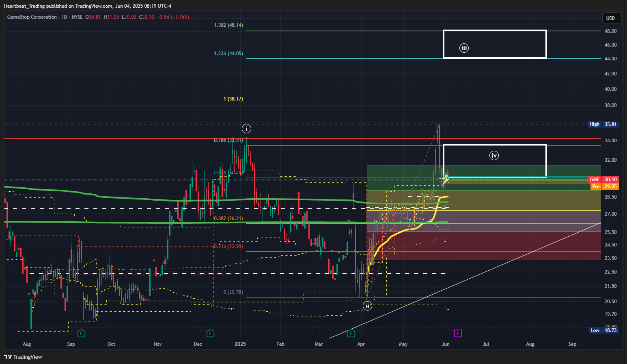627x364 pixels.
Task: Click the Jun label on time axis
Action: pyautogui.click(x=446, y=344)
